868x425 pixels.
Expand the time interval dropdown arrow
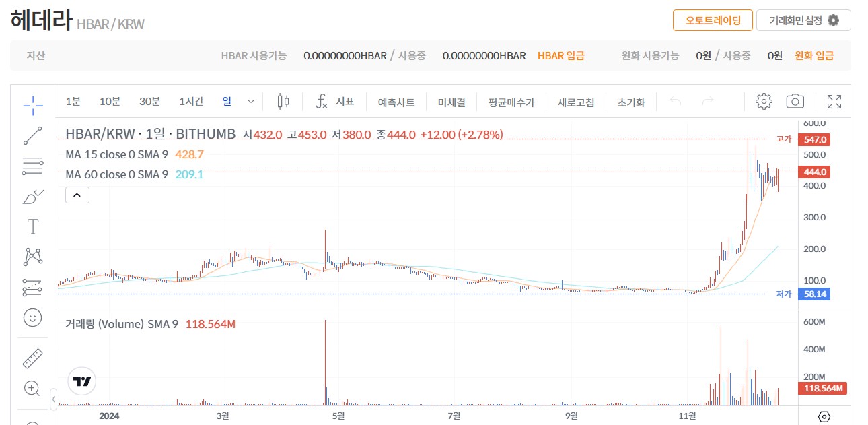tap(251, 102)
